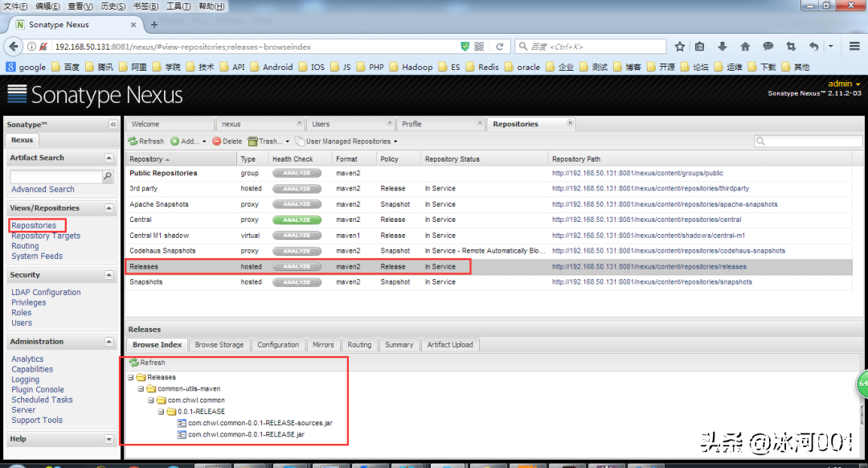The image size is (868, 468).
Task: Reload the page with the refresh icon
Action: [x=499, y=47]
